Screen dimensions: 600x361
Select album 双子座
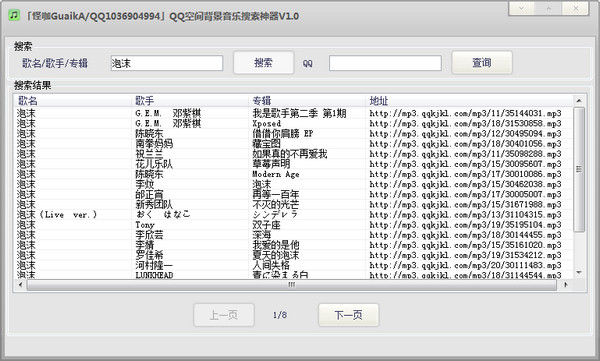tap(266, 225)
